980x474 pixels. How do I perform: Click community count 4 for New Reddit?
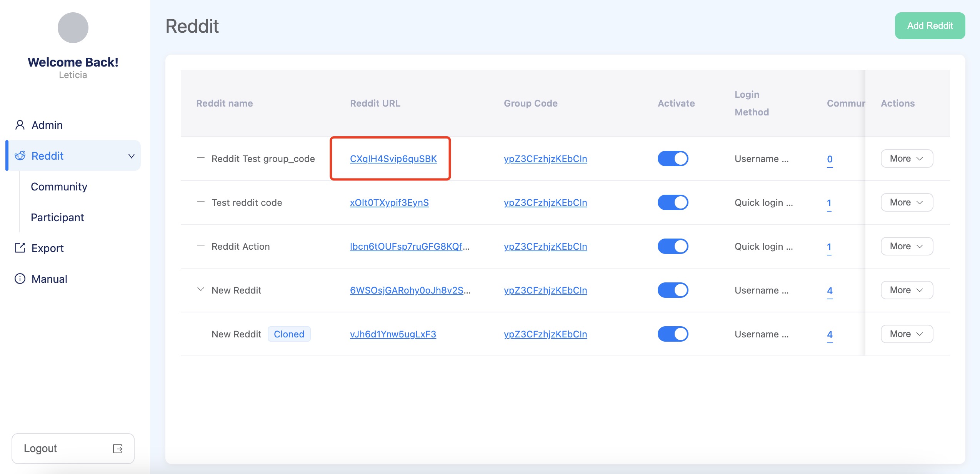point(830,290)
